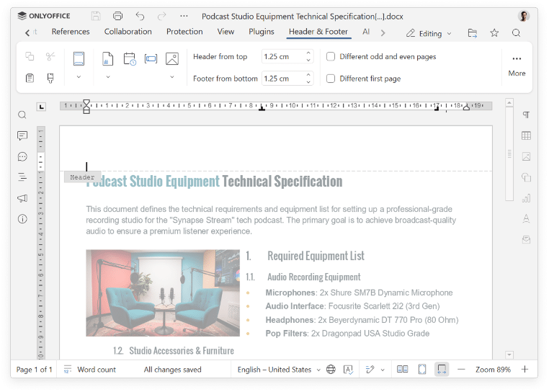Screen dimensions: 549x392
Task: Enable Different first page checkbox
Action: [x=331, y=79]
